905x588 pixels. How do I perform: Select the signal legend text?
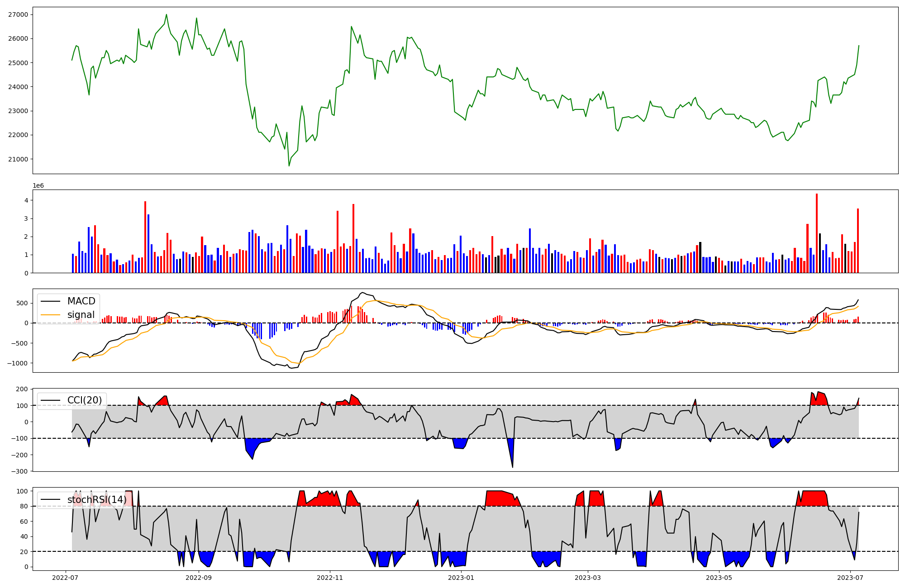81,315
